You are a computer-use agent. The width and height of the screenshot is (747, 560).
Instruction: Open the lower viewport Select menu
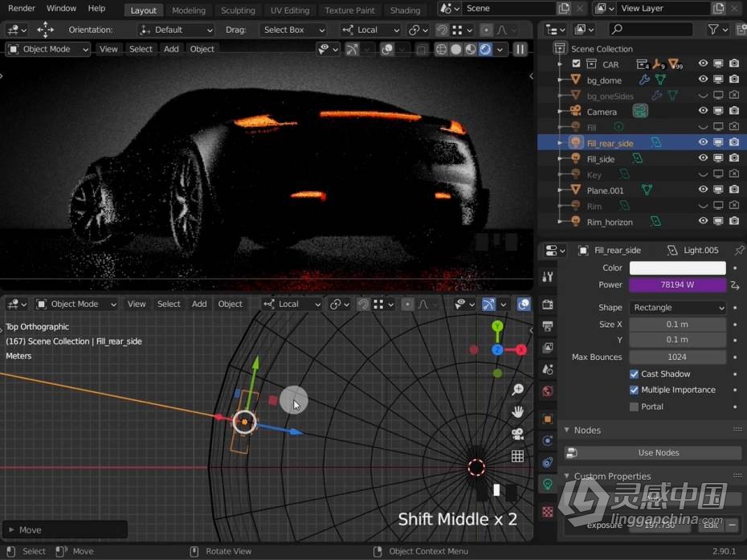169,304
